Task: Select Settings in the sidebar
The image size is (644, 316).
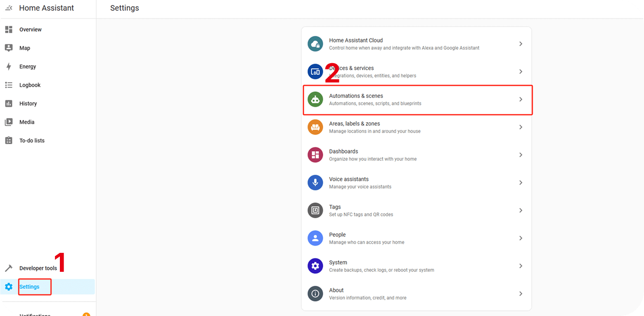Action: pos(47,287)
